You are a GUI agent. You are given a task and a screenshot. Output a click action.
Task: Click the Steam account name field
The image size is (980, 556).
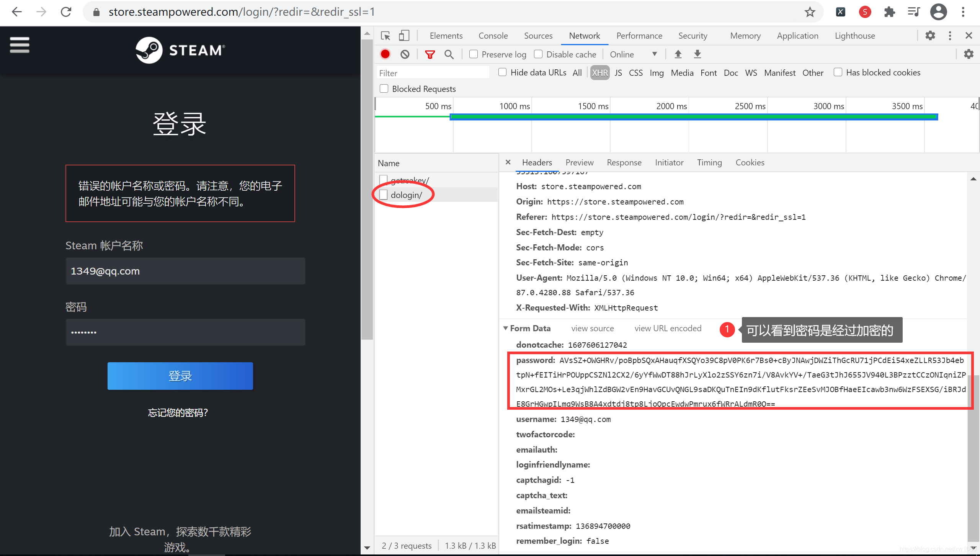(x=185, y=271)
